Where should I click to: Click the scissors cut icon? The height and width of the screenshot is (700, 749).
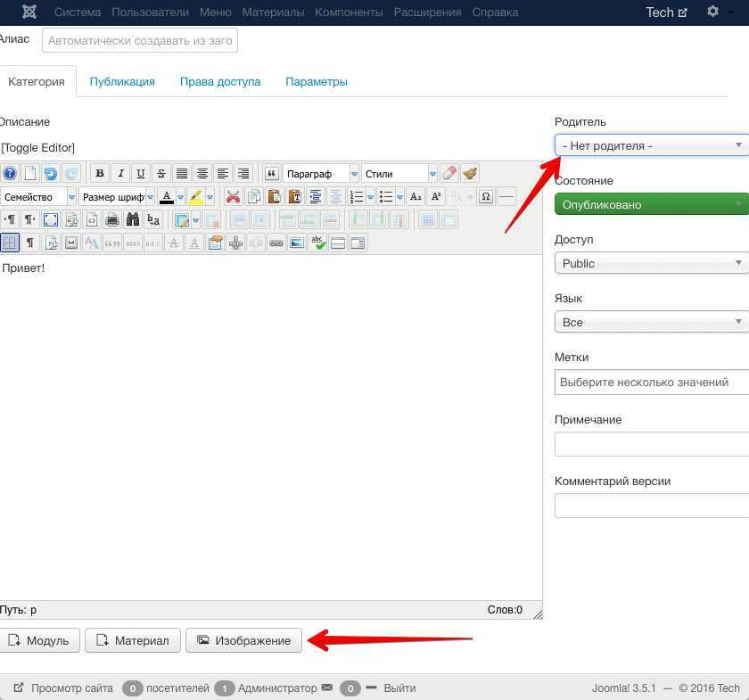tap(233, 197)
